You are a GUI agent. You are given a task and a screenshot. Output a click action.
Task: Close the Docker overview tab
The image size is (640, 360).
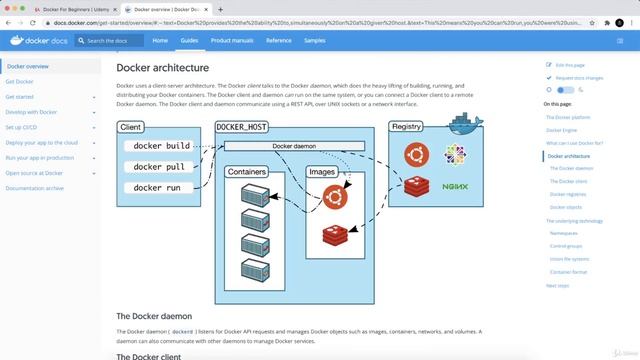tap(206, 9)
